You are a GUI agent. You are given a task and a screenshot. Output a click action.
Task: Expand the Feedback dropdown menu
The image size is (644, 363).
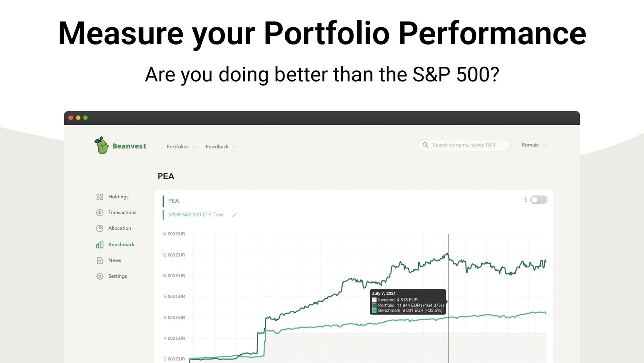point(221,147)
